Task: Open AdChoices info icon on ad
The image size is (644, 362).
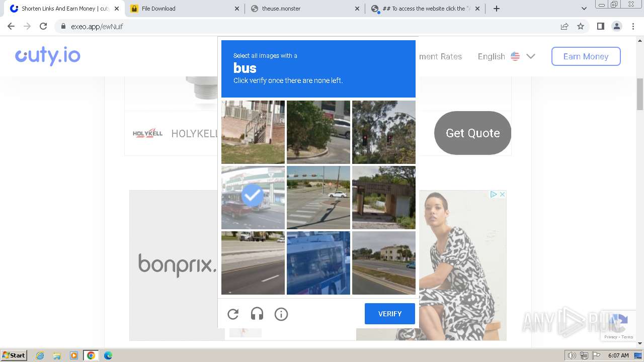Action: [x=494, y=194]
